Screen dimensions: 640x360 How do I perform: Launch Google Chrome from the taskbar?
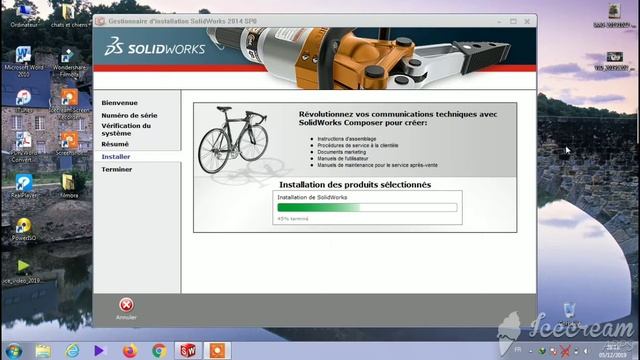159,351
